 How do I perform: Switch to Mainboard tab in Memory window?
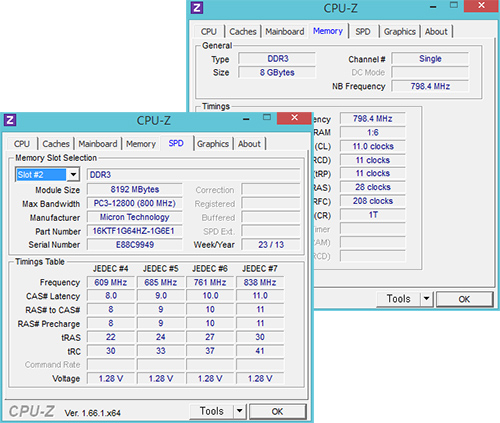coord(285,31)
